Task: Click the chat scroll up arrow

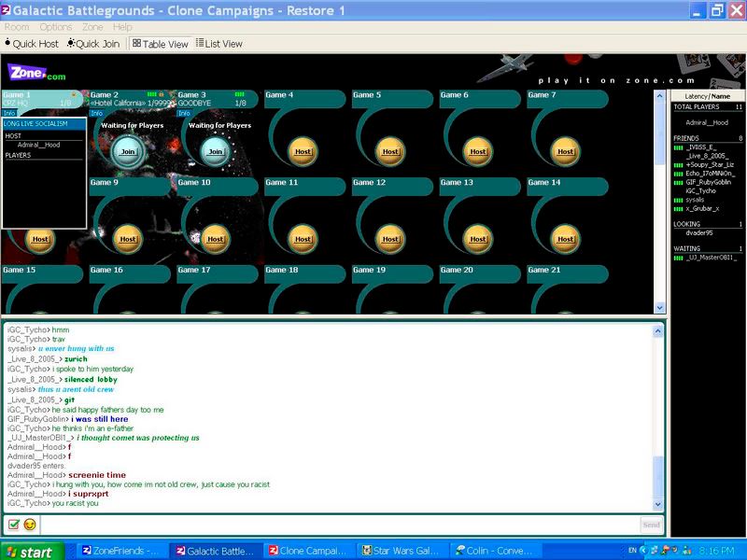Action: (x=658, y=331)
